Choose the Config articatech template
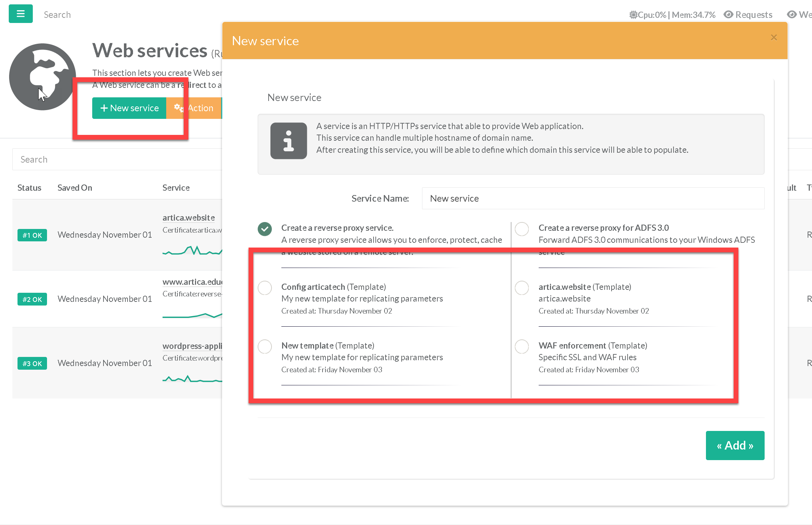812x525 pixels. coord(265,288)
